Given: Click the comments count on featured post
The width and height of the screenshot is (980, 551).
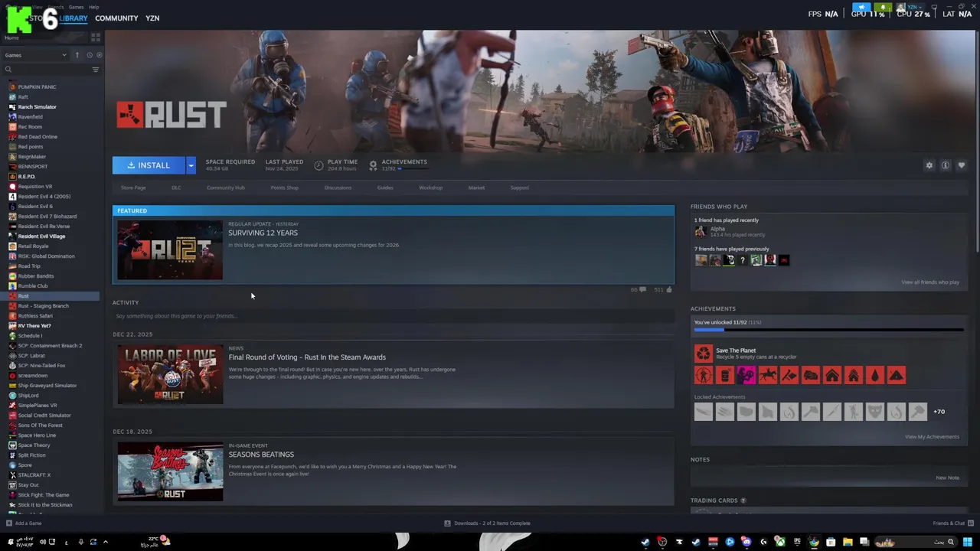Looking at the screenshot, I should 638,290.
